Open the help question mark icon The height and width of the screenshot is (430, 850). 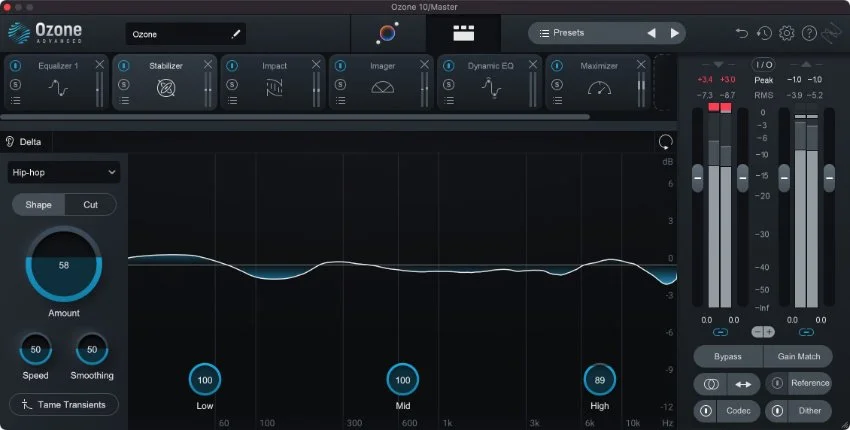click(x=809, y=33)
